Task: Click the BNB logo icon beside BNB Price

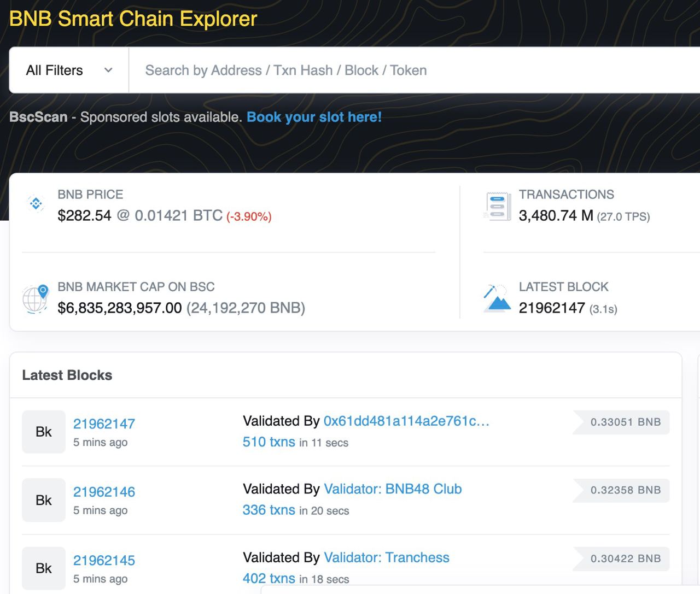Action: (36, 204)
